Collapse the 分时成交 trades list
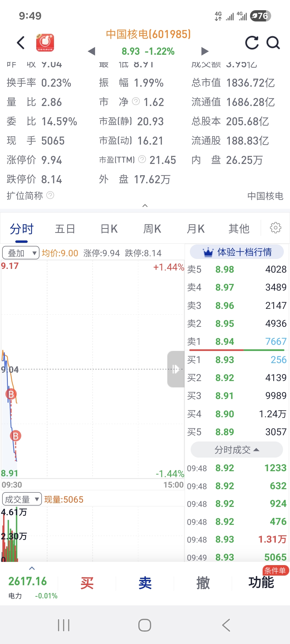 [x=237, y=450]
